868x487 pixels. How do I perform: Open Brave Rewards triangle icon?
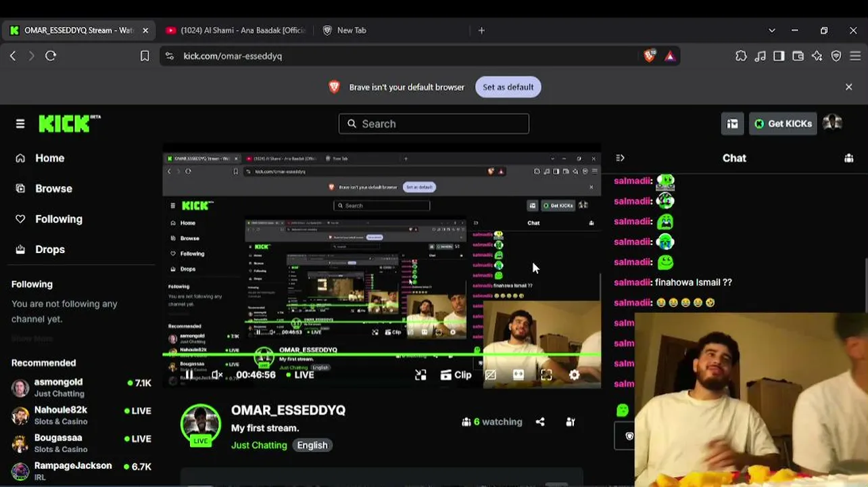point(670,56)
